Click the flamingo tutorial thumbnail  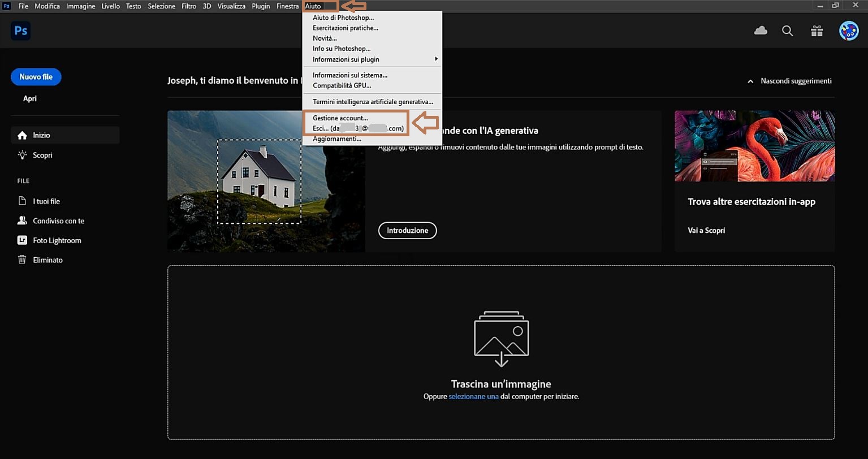[x=754, y=146]
